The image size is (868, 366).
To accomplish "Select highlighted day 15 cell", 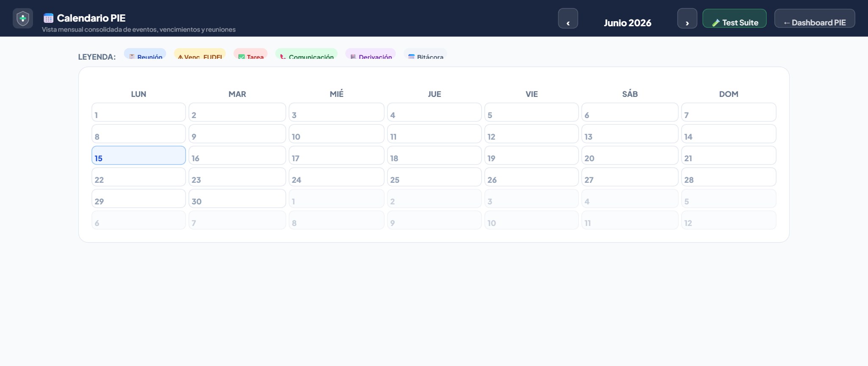I will click(139, 155).
